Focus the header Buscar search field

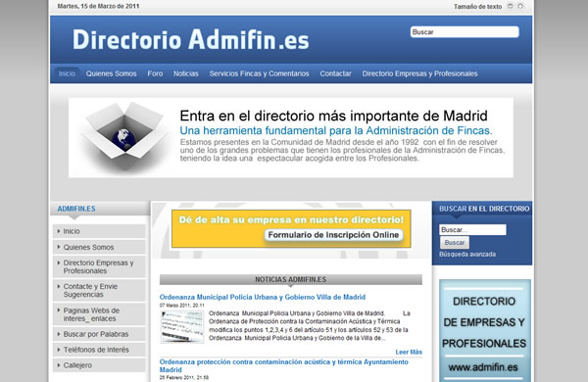[x=465, y=32]
